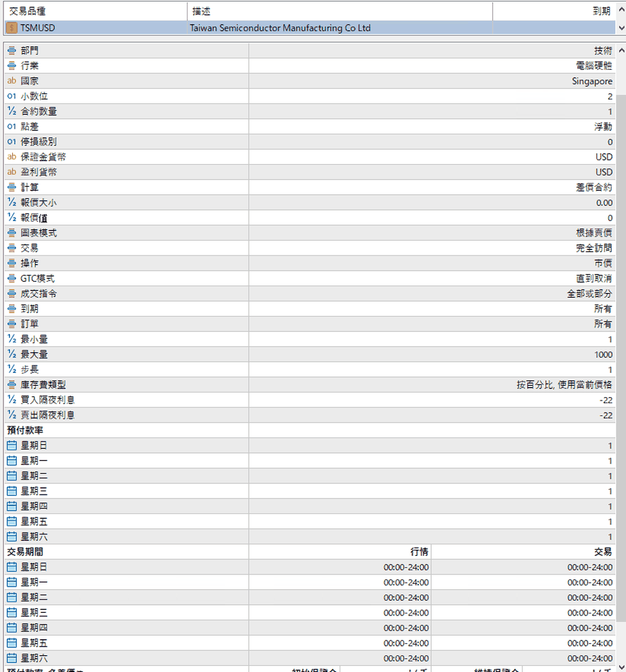
Task: Click calendar icon for 星期五 under 交易期間
Action: click(11, 643)
